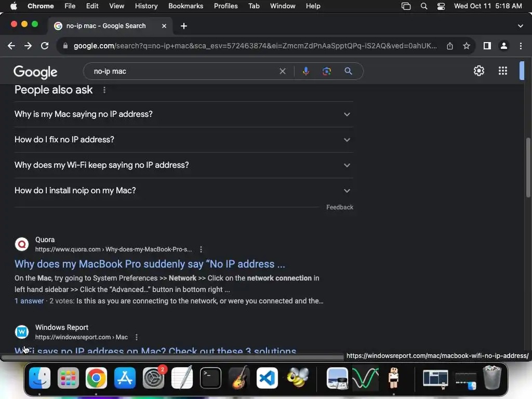Go to Google homepage via logo
The height and width of the screenshot is (399, 532).
35,72
